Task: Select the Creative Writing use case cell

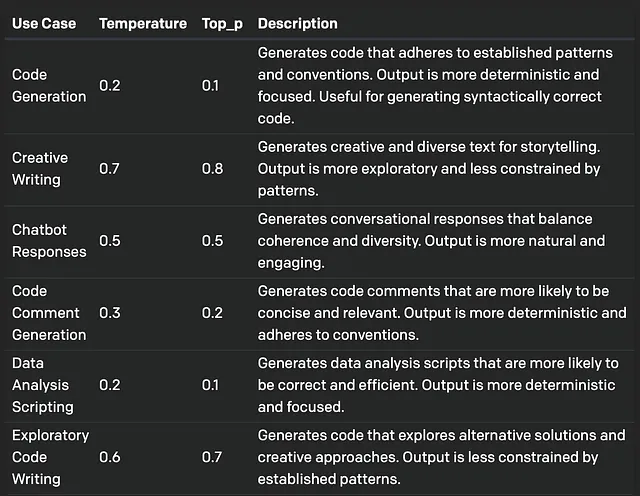Action: (40, 169)
